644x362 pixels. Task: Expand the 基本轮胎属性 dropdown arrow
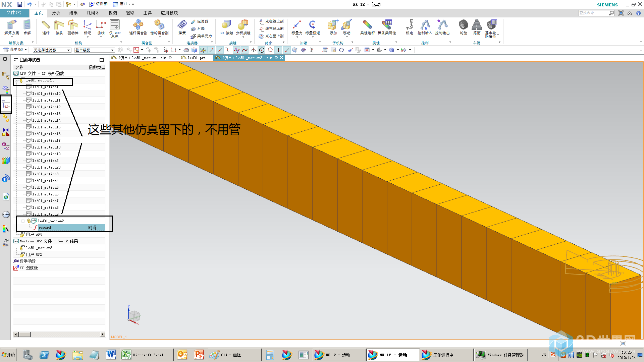point(498,35)
